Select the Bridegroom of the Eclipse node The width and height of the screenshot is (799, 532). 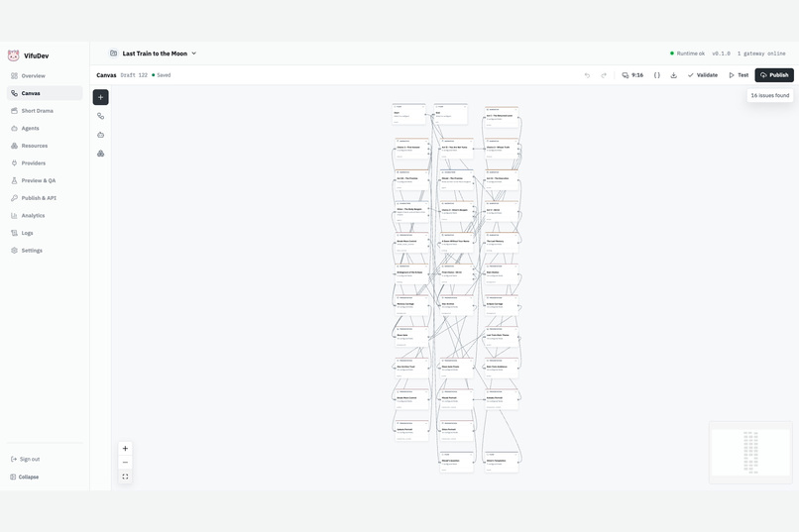click(x=412, y=274)
